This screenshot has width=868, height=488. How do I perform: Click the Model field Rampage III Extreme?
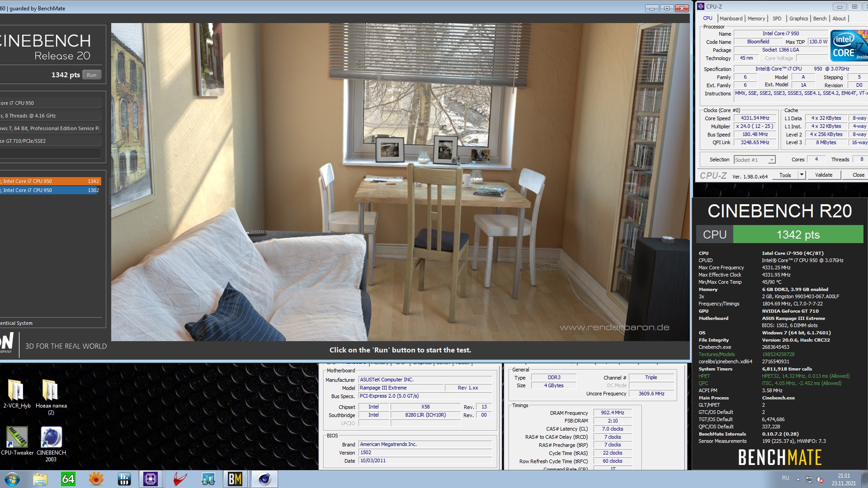click(401, 388)
